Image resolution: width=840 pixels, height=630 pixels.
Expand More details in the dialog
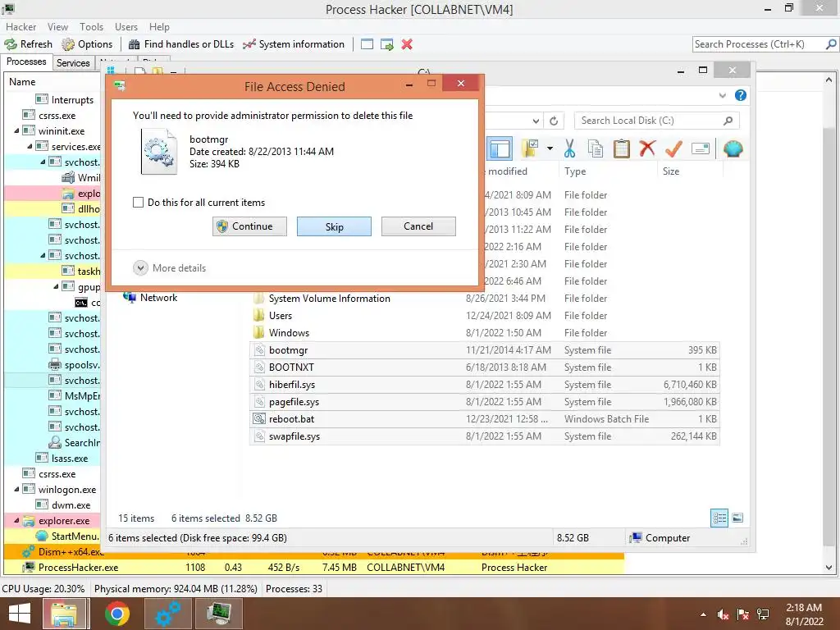(169, 268)
